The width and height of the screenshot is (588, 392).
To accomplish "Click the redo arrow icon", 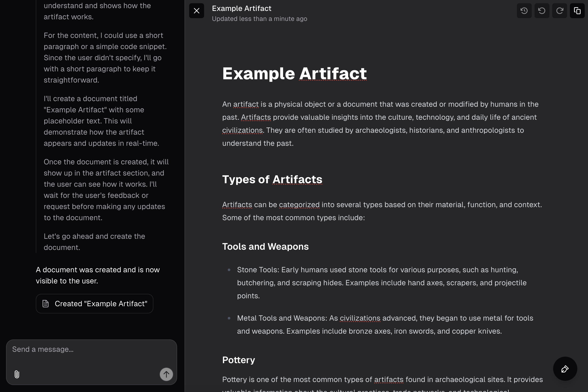I will [559, 11].
